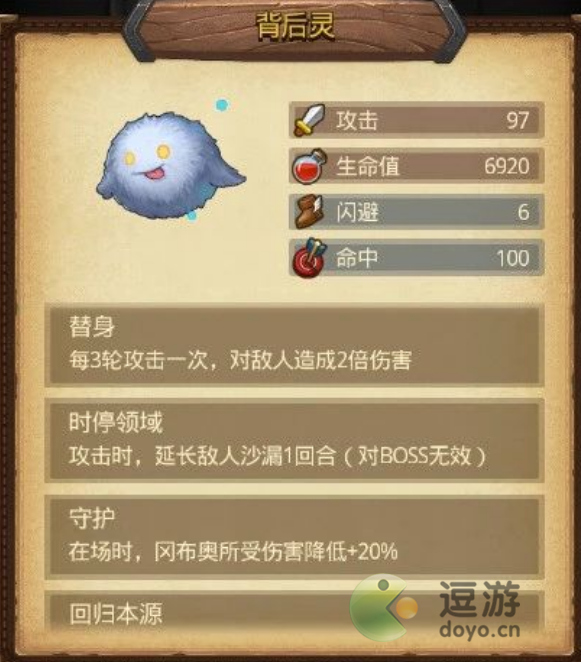Click the doyo.cn link text
The image size is (581, 662).
(x=480, y=630)
